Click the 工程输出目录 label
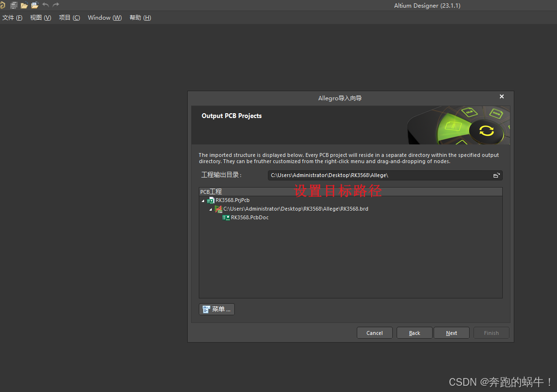 pos(221,175)
